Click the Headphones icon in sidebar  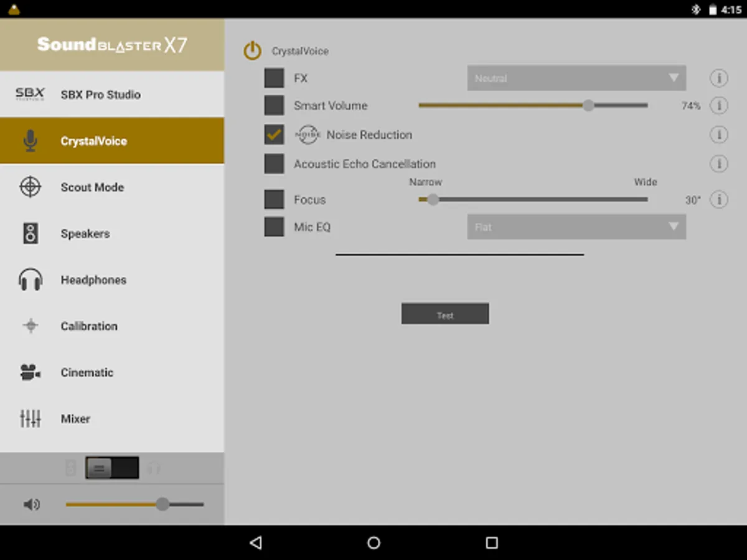tap(30, 280)
